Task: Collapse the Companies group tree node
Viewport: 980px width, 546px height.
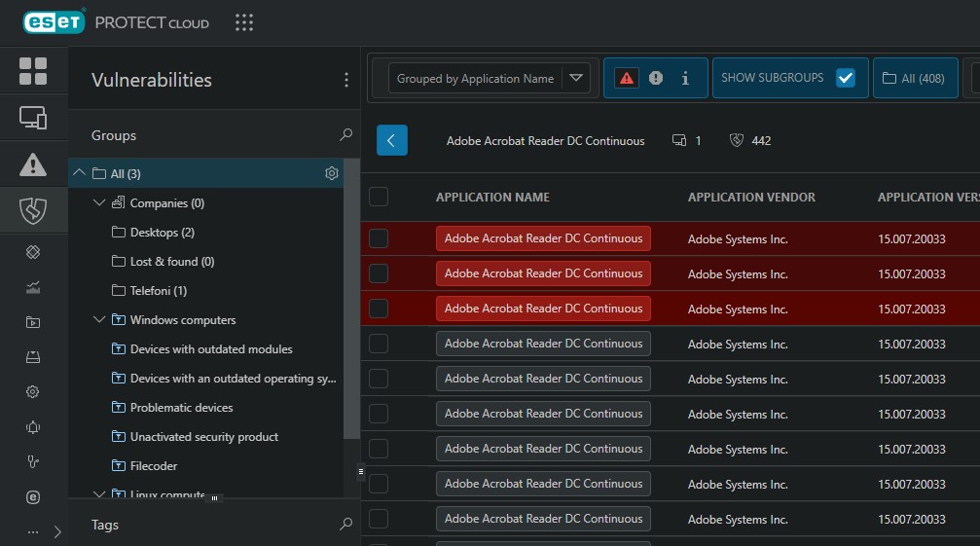Action: 99,203
